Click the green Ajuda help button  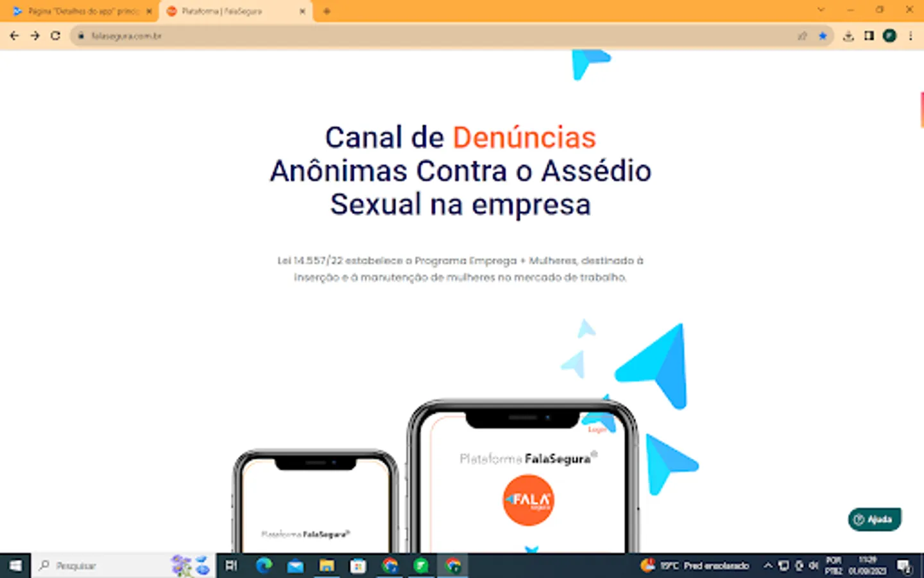875,520
